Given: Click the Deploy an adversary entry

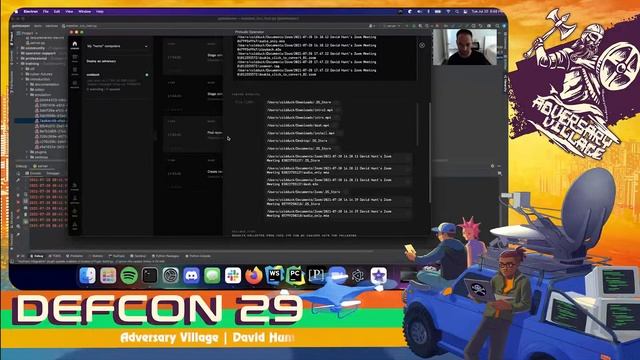Looking at the screenshot, I should point(101,61).
